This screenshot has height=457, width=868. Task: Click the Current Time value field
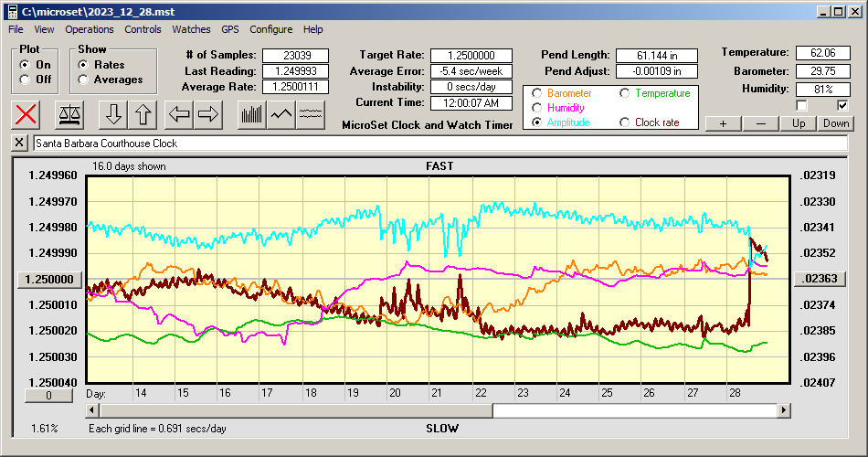[471, 103]
